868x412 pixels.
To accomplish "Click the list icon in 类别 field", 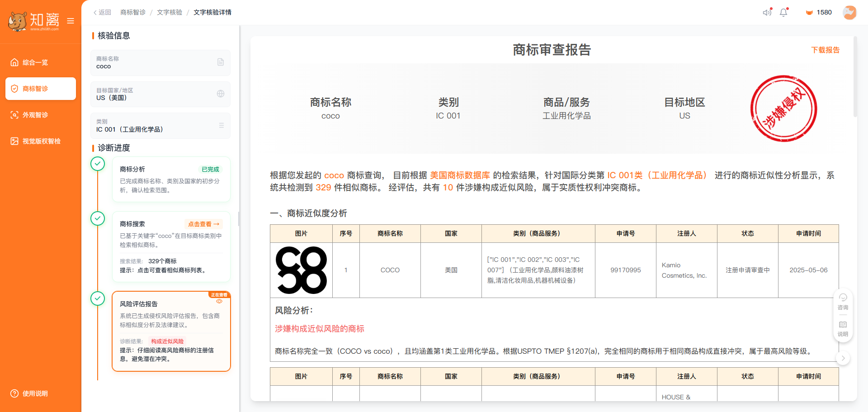I will (x=222, y=125).
